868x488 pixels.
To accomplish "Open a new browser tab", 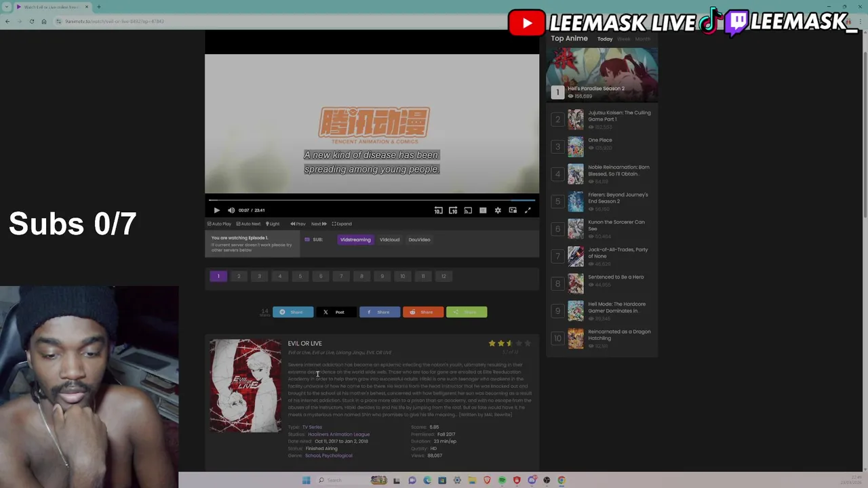I will [98, 7].
